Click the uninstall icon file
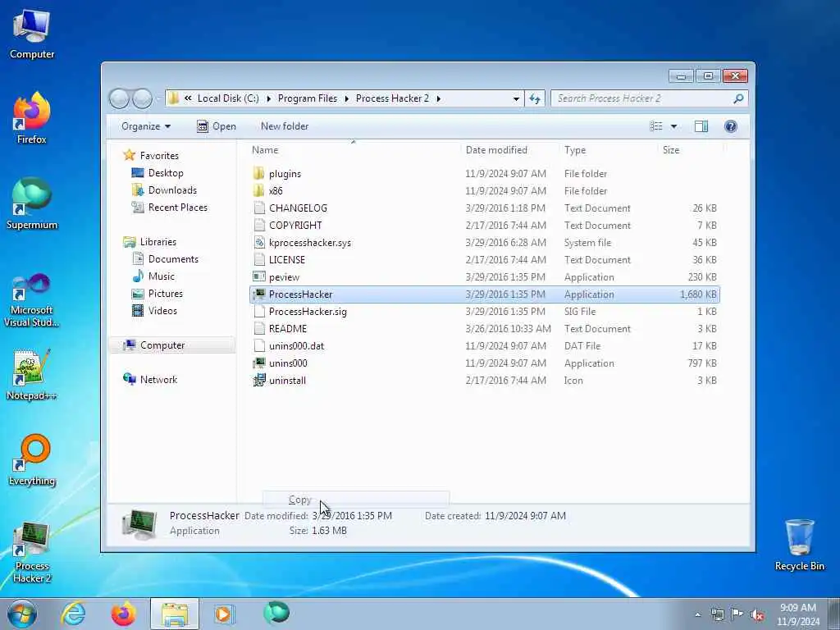Viewport: 840px width, 630px height. coord(259,381)
